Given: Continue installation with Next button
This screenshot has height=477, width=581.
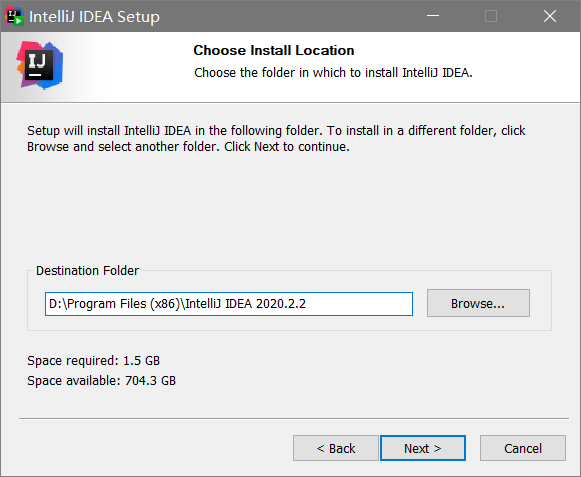Looking at the screenshot, I should click(x=423, y=448).
